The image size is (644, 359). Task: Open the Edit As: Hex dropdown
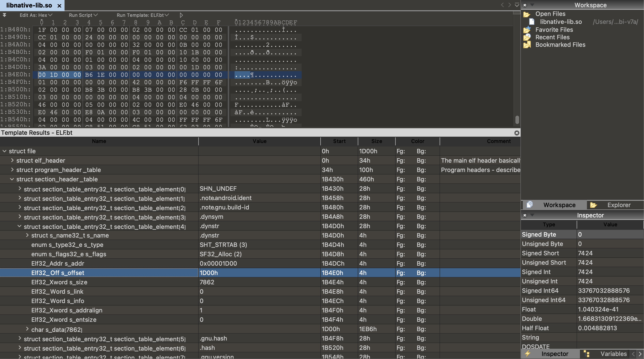click(x=36, y=15)
